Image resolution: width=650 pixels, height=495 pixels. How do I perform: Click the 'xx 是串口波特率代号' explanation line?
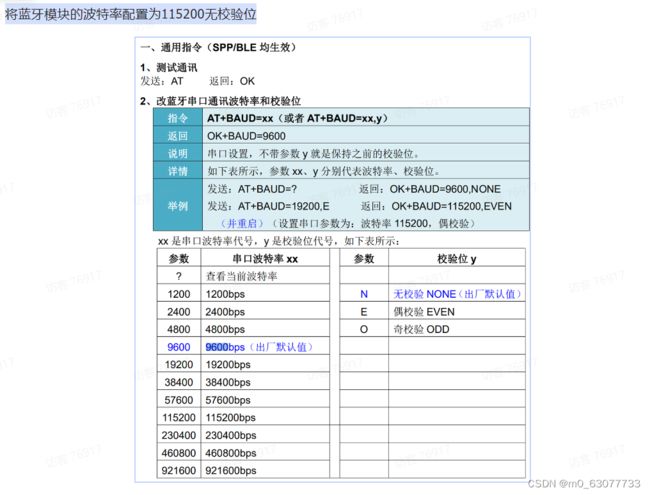279,241
